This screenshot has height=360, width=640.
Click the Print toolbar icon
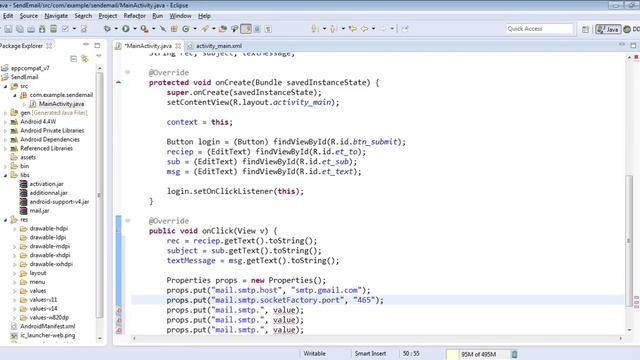point(31,29)
